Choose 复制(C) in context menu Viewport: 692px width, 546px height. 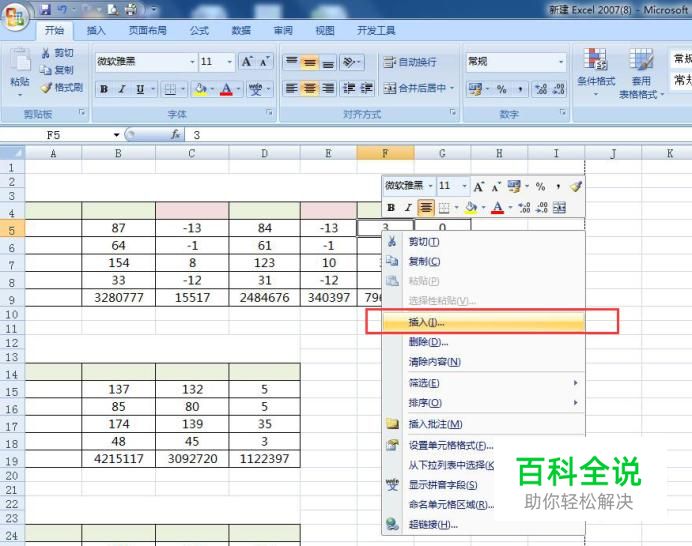tap(483, 261)
